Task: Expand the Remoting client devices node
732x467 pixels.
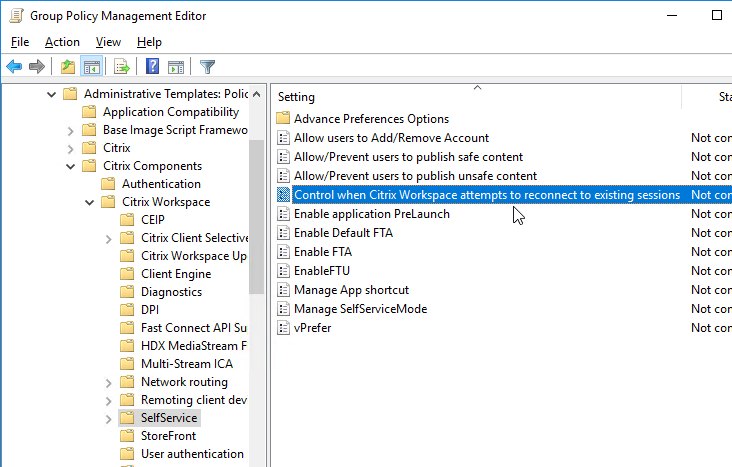Action: 108,401
